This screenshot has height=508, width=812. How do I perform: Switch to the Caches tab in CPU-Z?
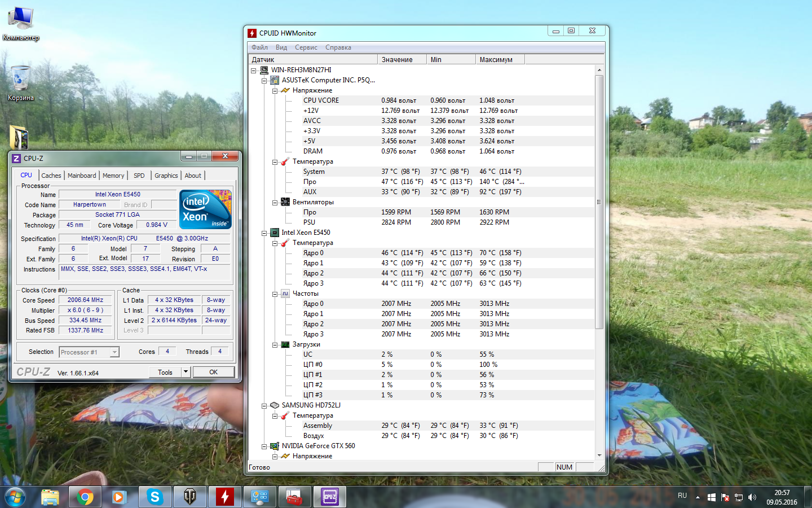(51, 176)
